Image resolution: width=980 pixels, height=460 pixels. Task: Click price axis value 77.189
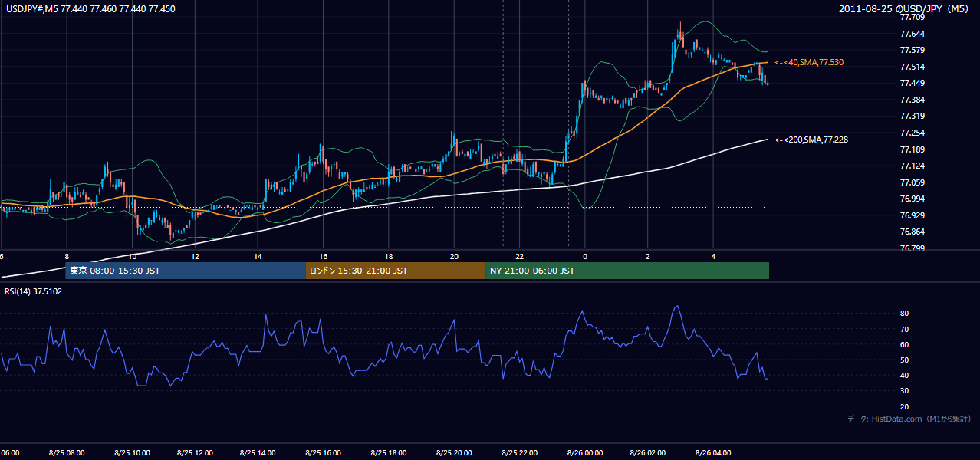tap(911, 149)
